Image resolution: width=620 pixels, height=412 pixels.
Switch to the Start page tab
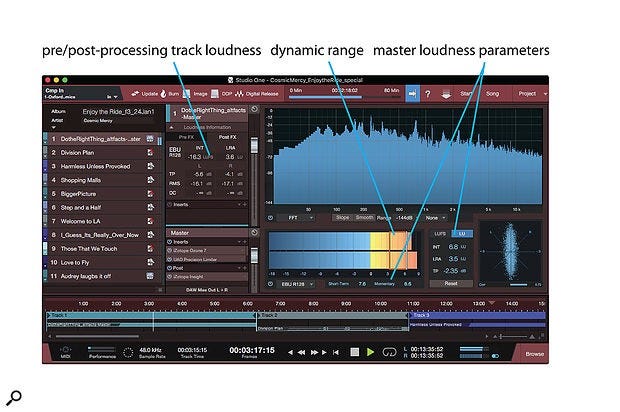(466, 94)
